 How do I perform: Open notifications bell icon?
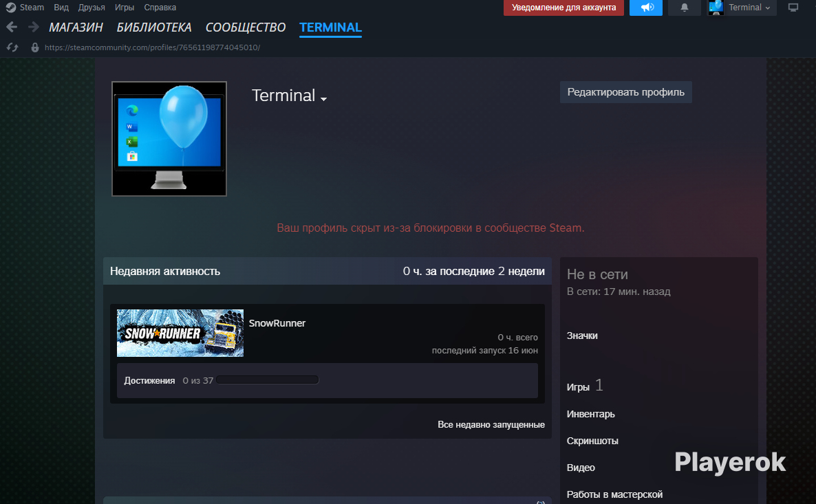(685, 8)
